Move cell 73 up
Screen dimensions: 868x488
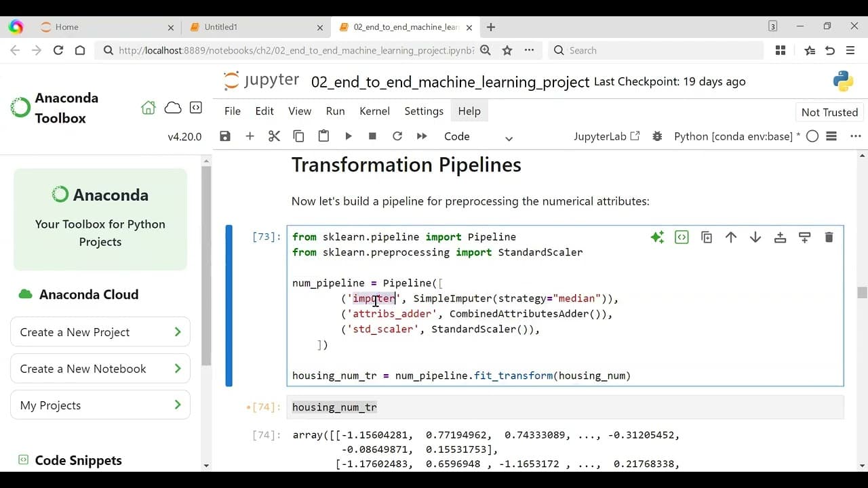click(731, 237)
